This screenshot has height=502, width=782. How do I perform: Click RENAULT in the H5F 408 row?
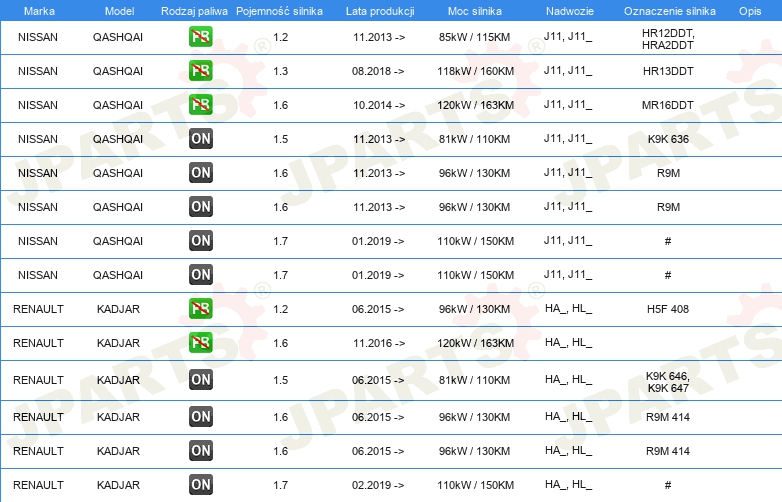pyautogui.click(x=38, y=309)
